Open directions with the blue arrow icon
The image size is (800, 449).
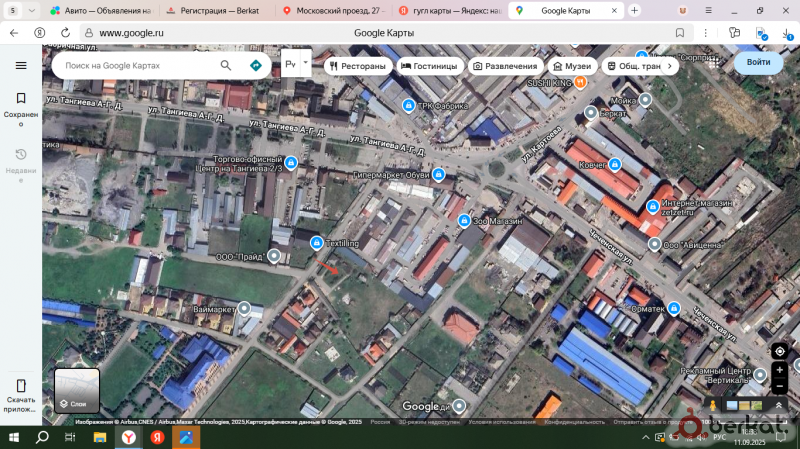tap(255, 65)
